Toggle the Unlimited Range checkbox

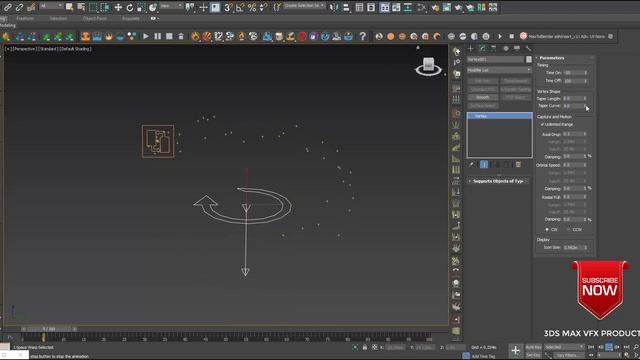click(x=542, y=124)
